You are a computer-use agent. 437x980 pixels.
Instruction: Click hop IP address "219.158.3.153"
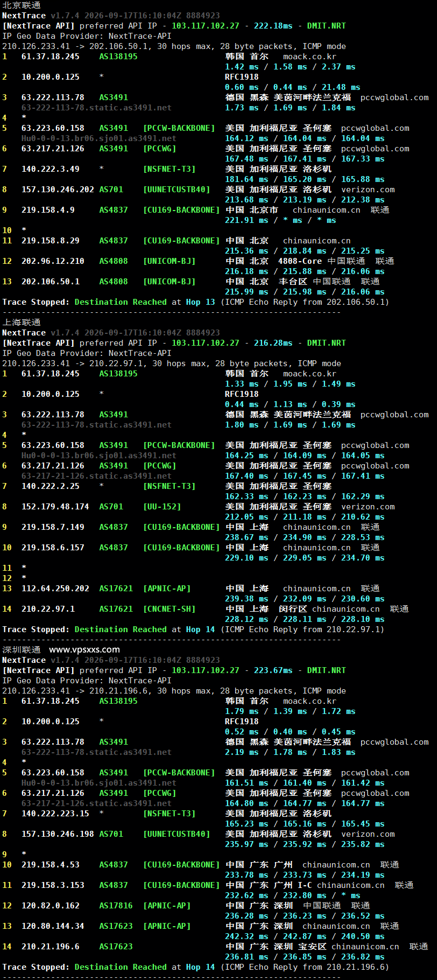[x=53, y=885]
